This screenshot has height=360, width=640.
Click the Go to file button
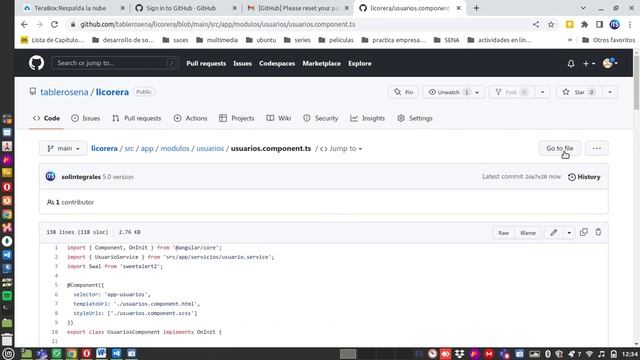[560, 148]
